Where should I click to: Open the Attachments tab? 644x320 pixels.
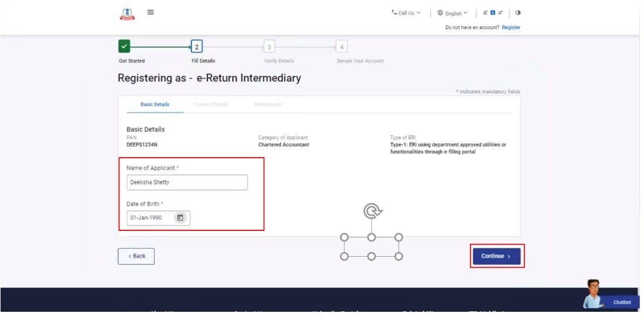(x=268, y=104)
